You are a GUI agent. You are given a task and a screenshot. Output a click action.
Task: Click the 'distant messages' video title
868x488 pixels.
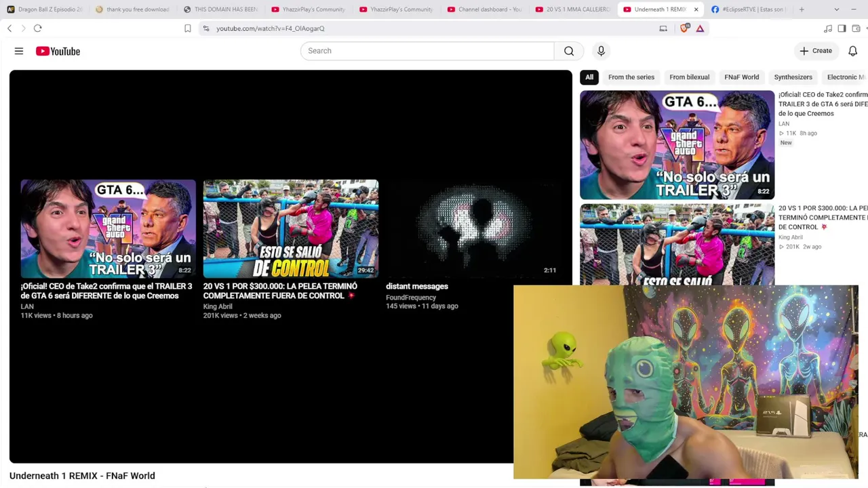pos(417,287)
